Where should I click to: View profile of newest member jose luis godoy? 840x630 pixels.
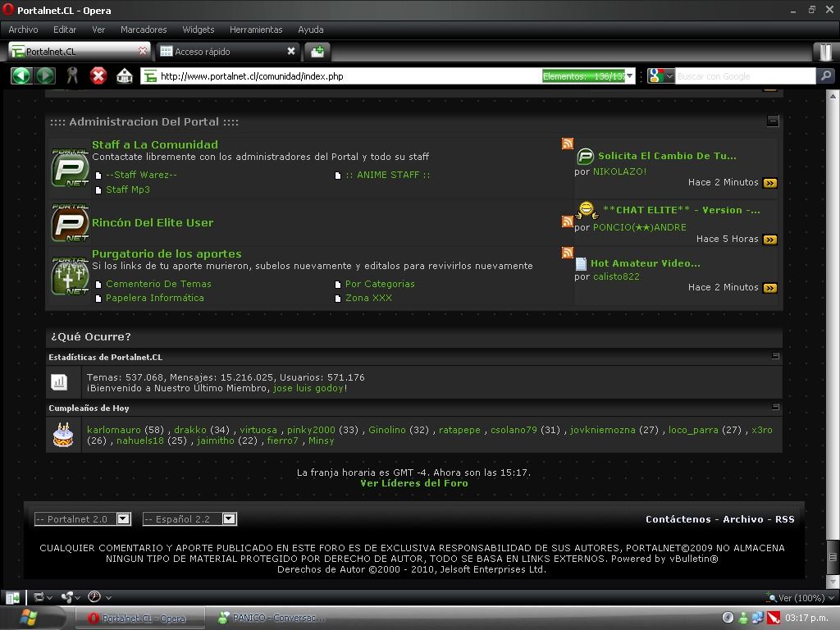pos(308,388)
